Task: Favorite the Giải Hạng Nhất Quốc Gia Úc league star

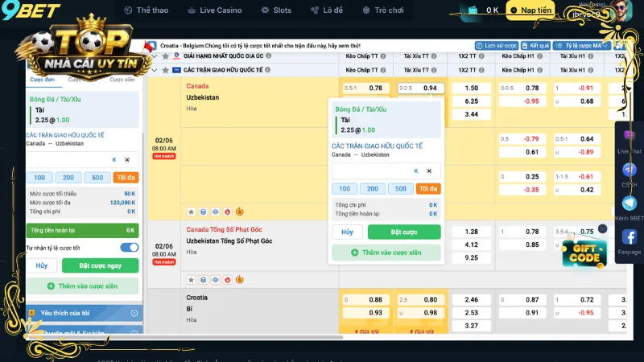Action: coord(166,56)
